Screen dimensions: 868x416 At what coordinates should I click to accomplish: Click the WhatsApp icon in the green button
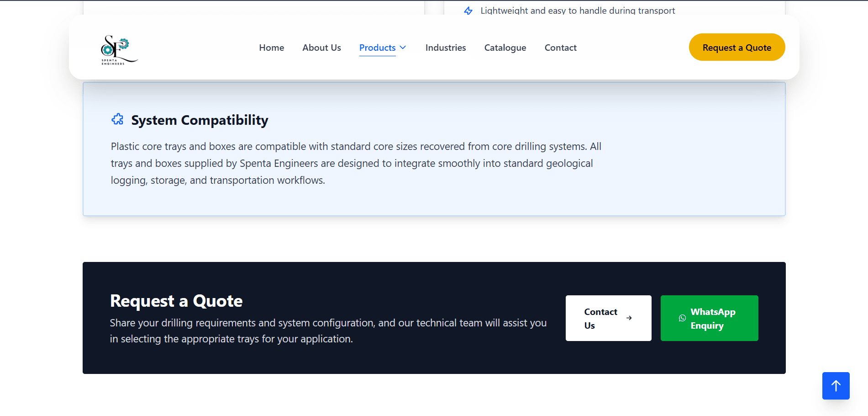tap(682, 318)
